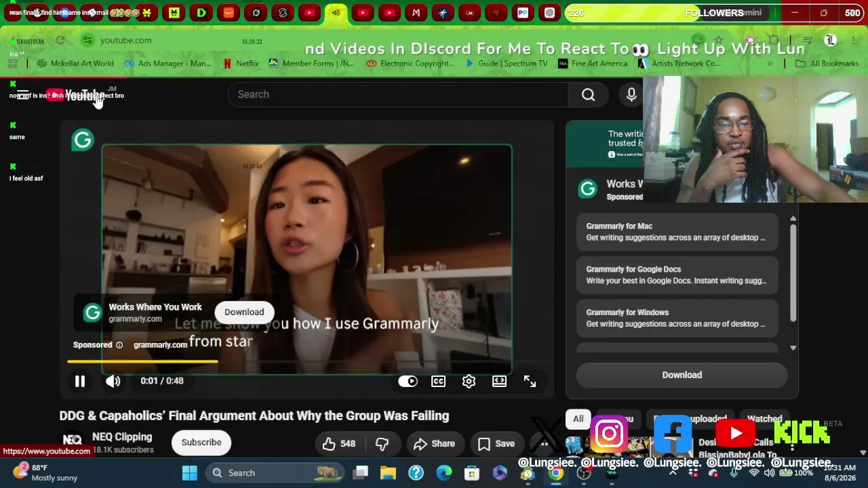Open Member Forms bookmark
Image resolution: width=868 pixels, height=488 pixels.
[x=311, y=63]
